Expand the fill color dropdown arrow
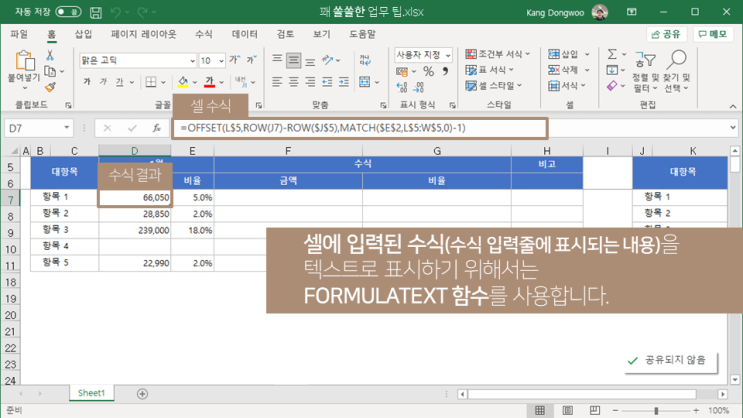The image size is (743, 418). (x=195, y=82)
